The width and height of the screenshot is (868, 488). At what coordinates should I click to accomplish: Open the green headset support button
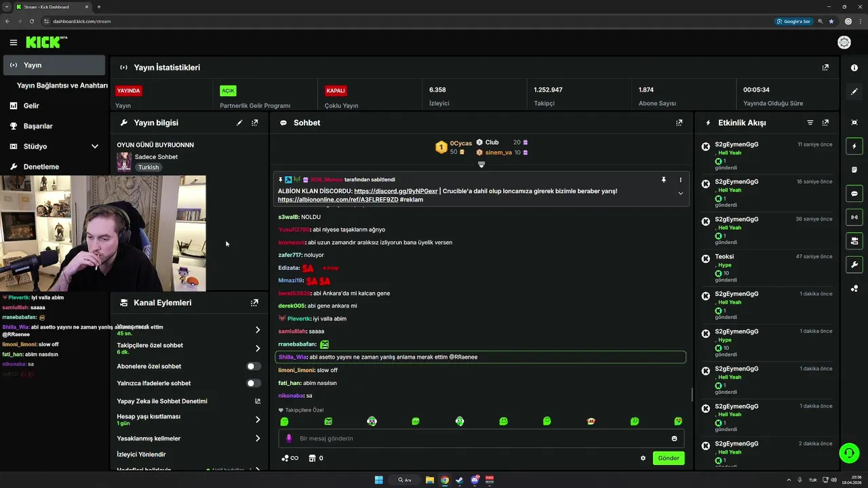pos(848,452)
